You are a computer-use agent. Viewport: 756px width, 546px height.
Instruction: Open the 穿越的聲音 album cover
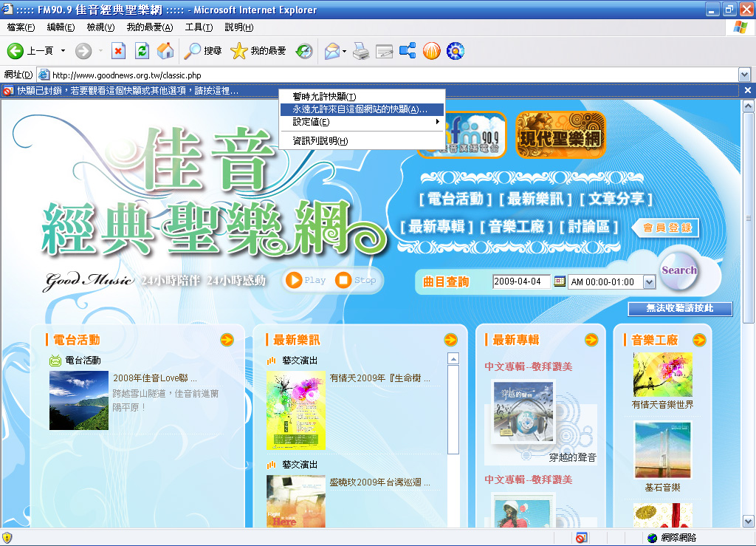click(x=523, y=411)
